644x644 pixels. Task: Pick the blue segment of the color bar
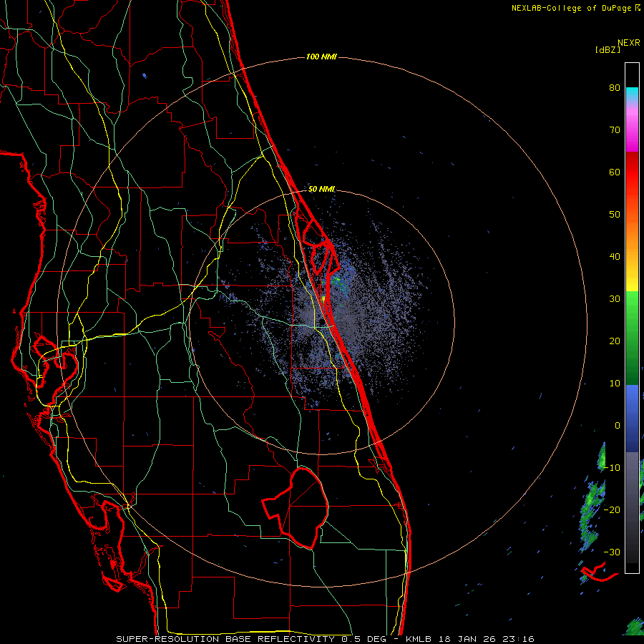[632, 419]
